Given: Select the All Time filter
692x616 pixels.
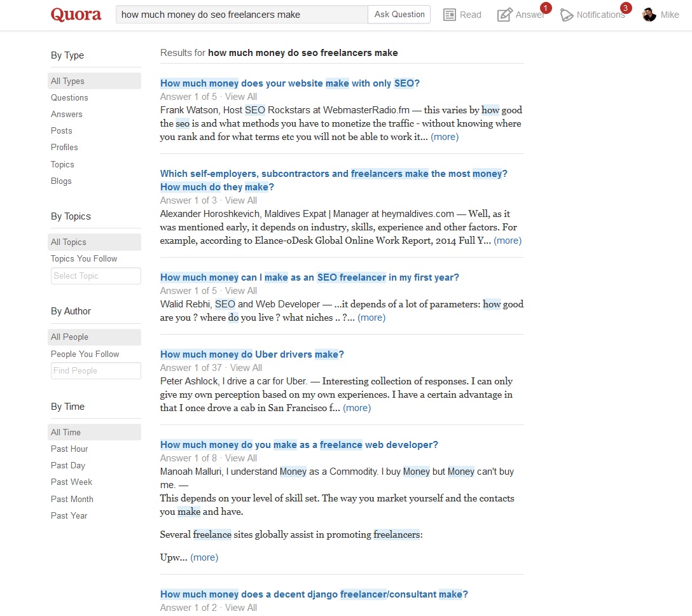Looking at the screenshot, I should click(94, 432).
